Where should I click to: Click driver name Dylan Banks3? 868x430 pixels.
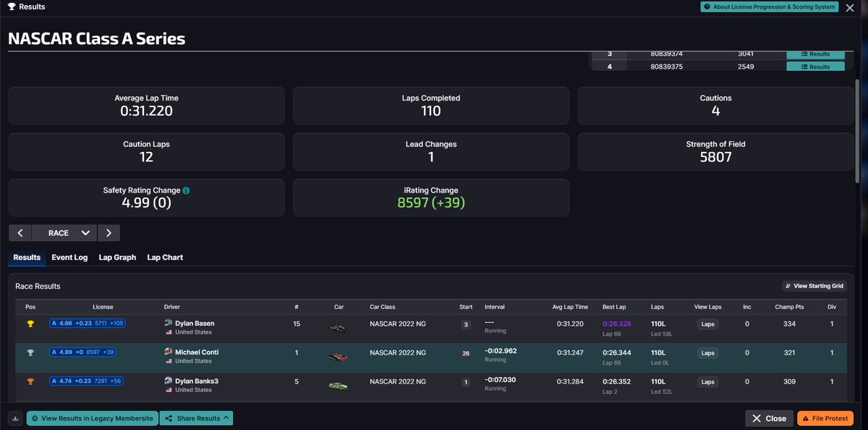click(197, 381)
